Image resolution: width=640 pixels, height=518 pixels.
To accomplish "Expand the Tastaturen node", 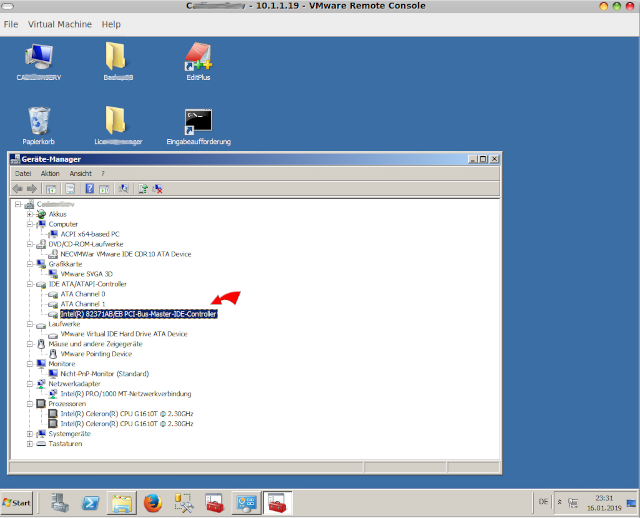I will pos(29,444).
